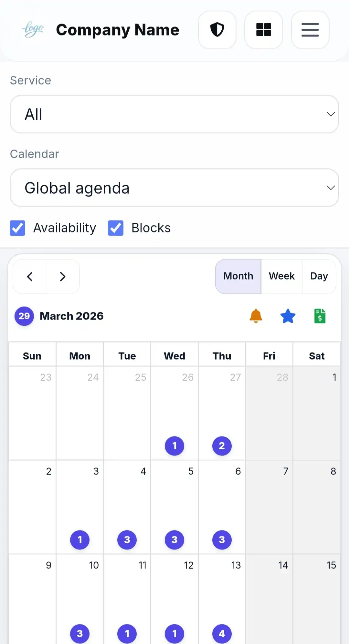This screenshot has height=644, width=349.
Task: Open the notifications bell icon
Action: click(x=255, y=316)
